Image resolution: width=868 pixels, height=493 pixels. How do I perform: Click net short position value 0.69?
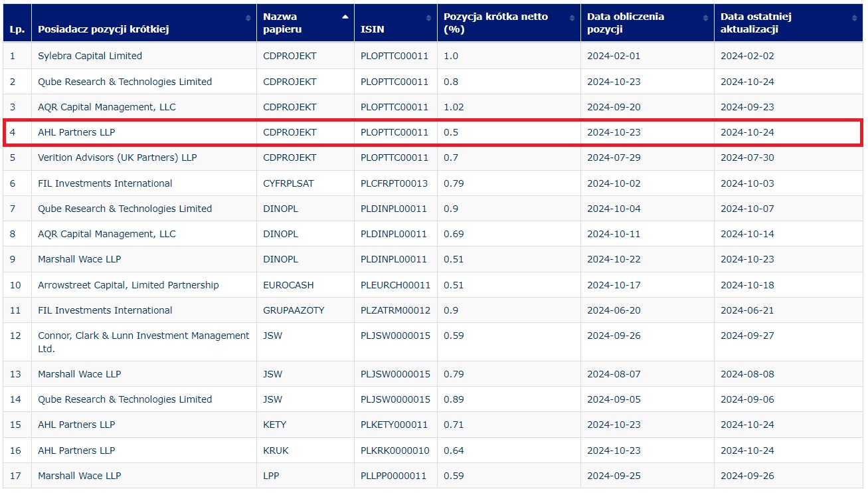tap(454, 234)
